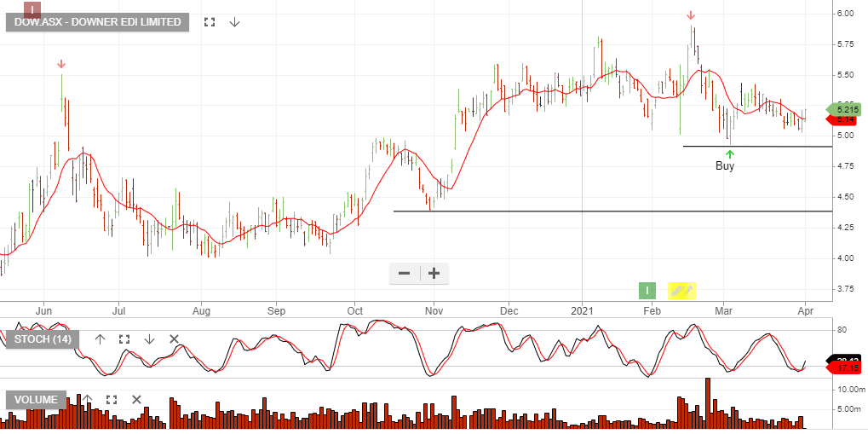
Task: Click the green 5.215 price tag
Action: pyautogui.click(x=845, y=109)
